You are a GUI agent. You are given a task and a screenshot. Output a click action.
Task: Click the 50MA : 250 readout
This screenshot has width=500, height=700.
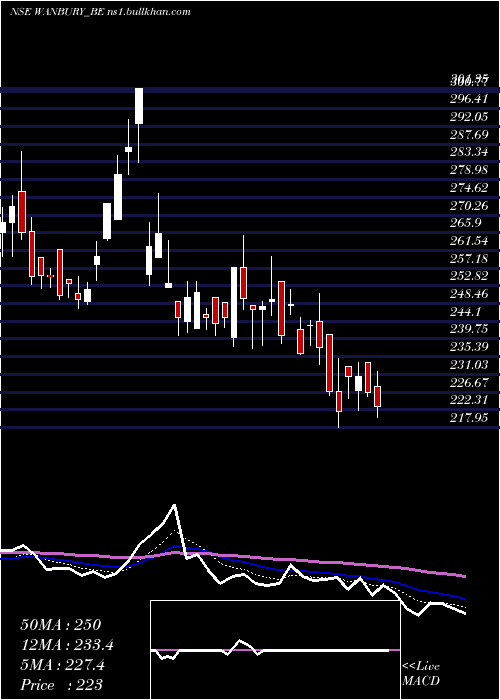click(61, 625)
